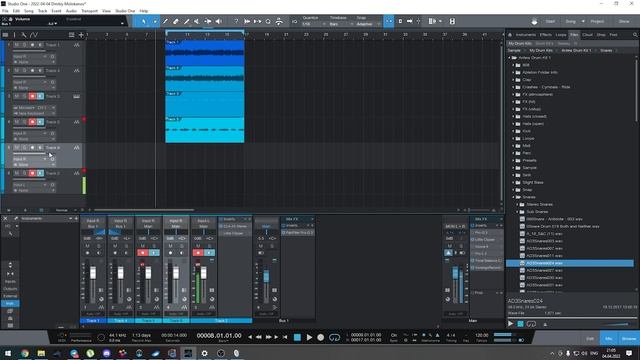Select the Eraser tool in the toolbar
Viewport: 640px width, 360px height.
click(x=176, y=21)
